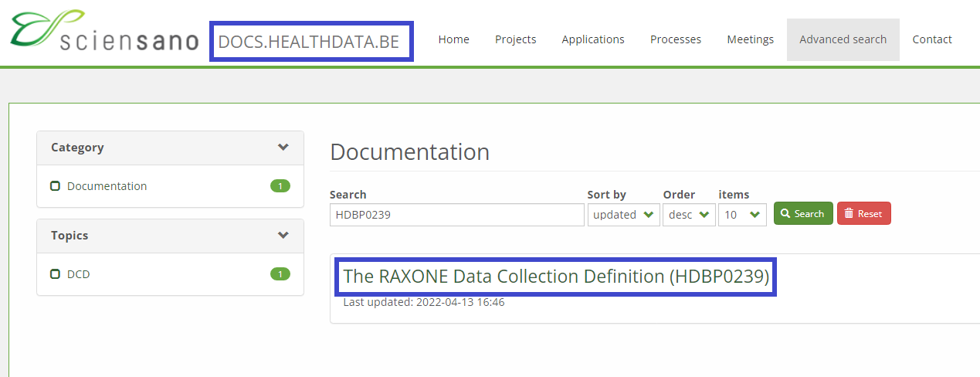Open the Sort by dropdown
The height and width of the screenshot is (377, 980).
pos(623,215)
